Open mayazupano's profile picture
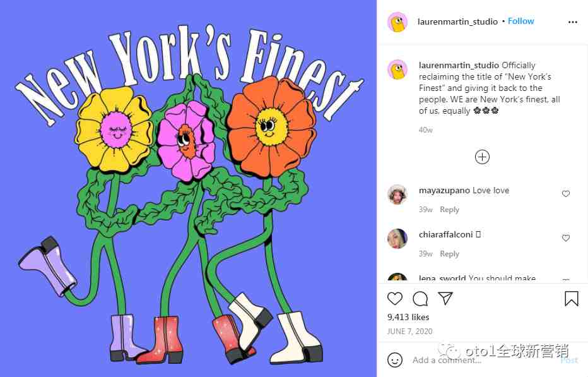Screen dimensions: 588x377 [397, 194]
